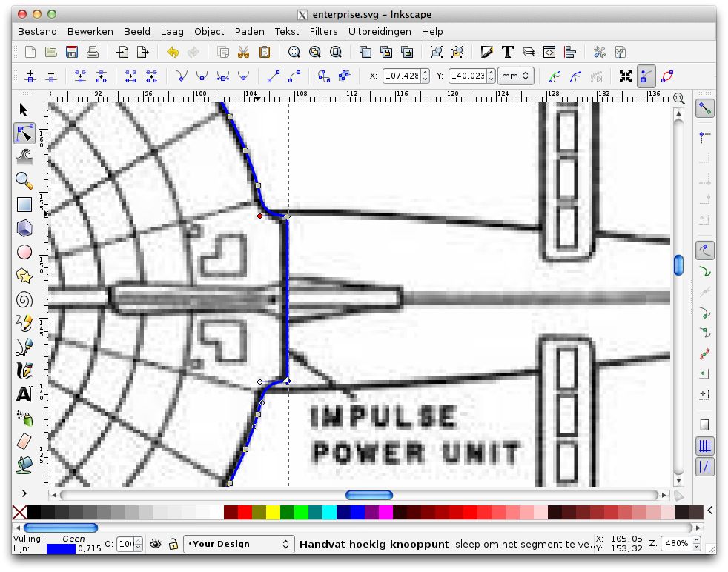
Task: Expand hidden toolbox tools chevron
Action: tap(24, 493)
